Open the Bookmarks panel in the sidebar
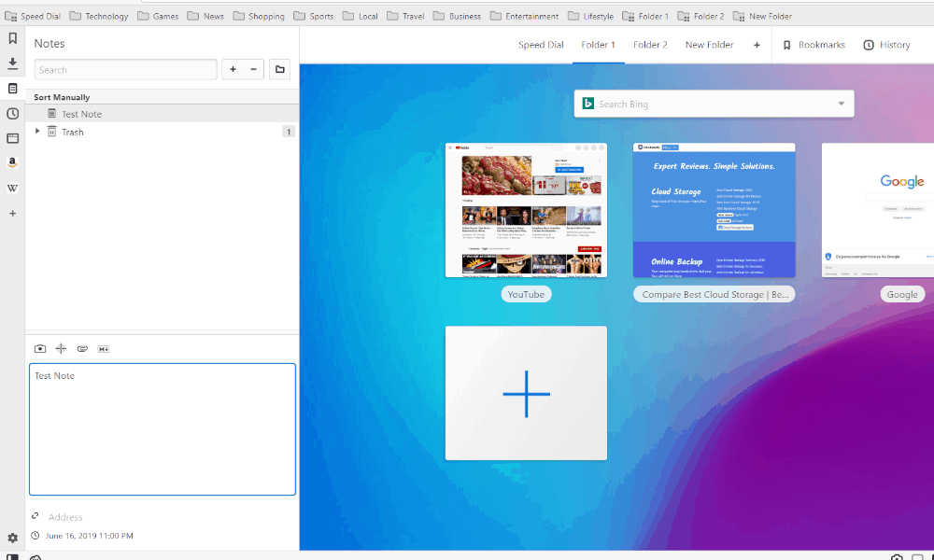Image resolution: width=934 pixels, height=560 pixels. 12,39
